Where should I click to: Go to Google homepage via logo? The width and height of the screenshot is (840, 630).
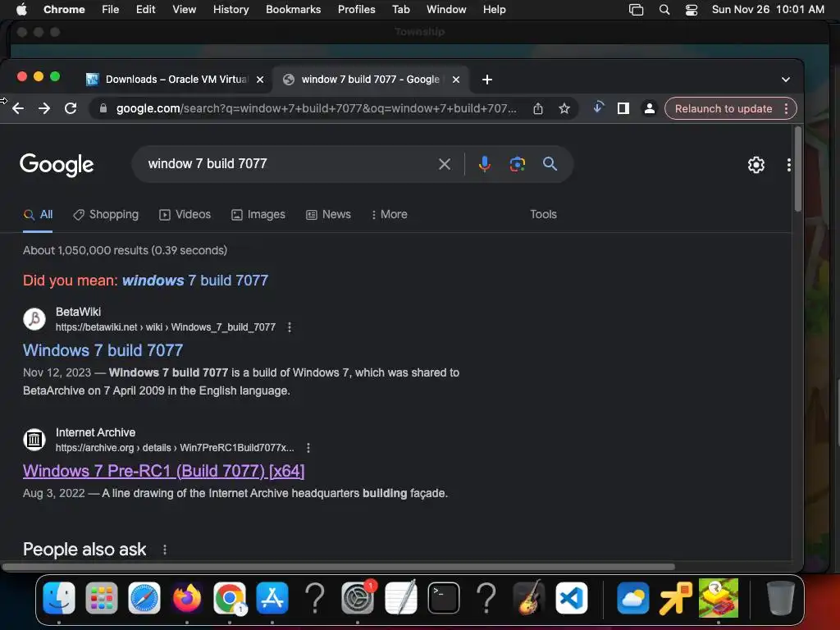pyautogui.click(x=57, y=164)
